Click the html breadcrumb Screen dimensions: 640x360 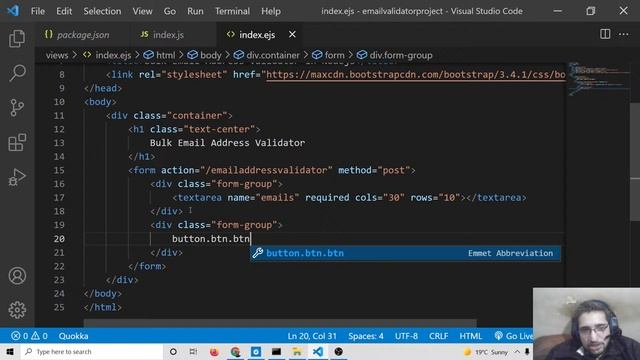(x=160, y=55)
